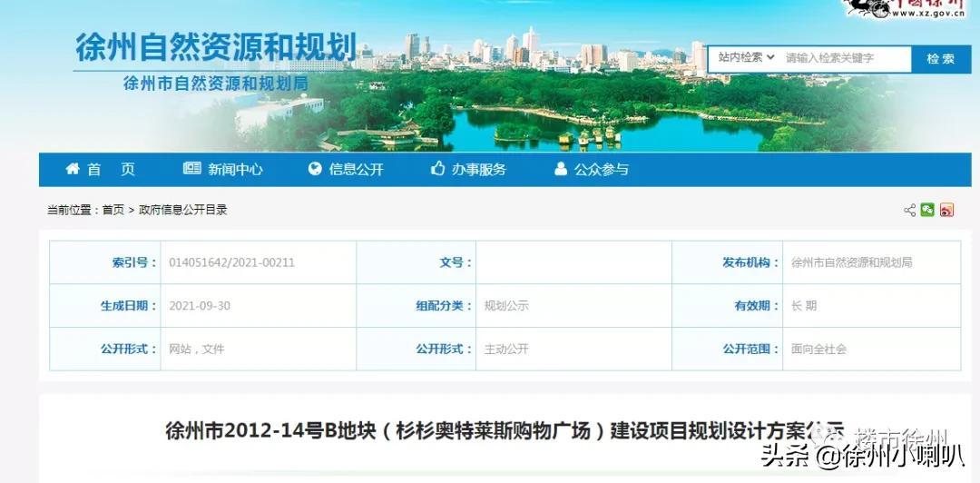Click the 主动公开 value cell
Screen dimensions: 980x483
(506, 350)
